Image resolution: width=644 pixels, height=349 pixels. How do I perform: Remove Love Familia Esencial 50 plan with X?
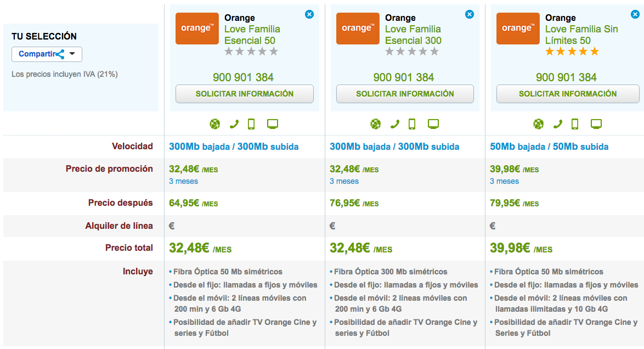[309, 14]
